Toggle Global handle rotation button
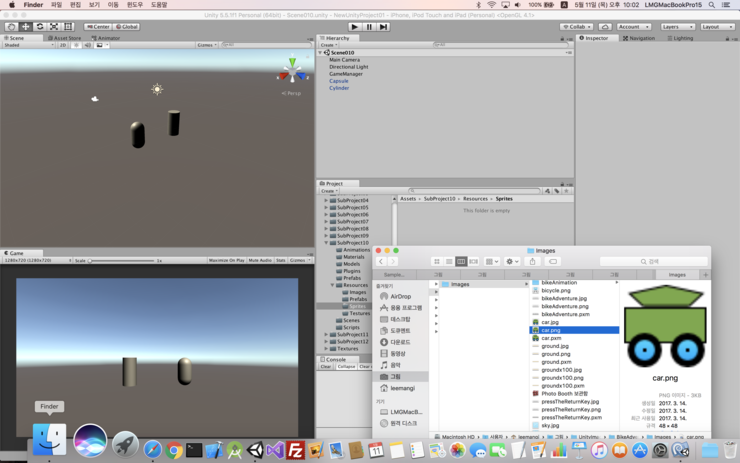740x463 pixels. pyautogui.click(x=126, y=27)
